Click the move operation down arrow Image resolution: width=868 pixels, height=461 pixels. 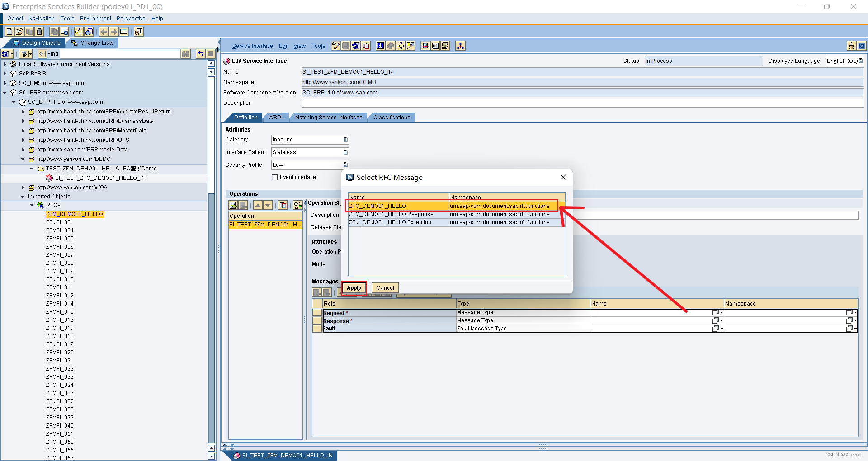point(268,205)
